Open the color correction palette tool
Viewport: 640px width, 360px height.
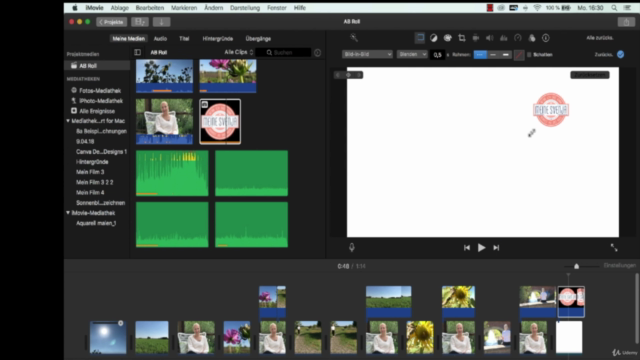tap(448, 38)
